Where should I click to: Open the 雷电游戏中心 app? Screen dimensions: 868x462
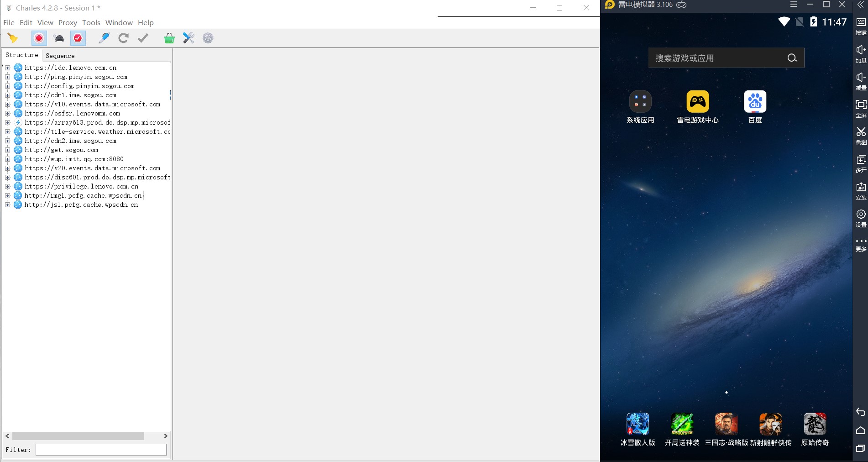pyautogui.click(x=698, y=107)
